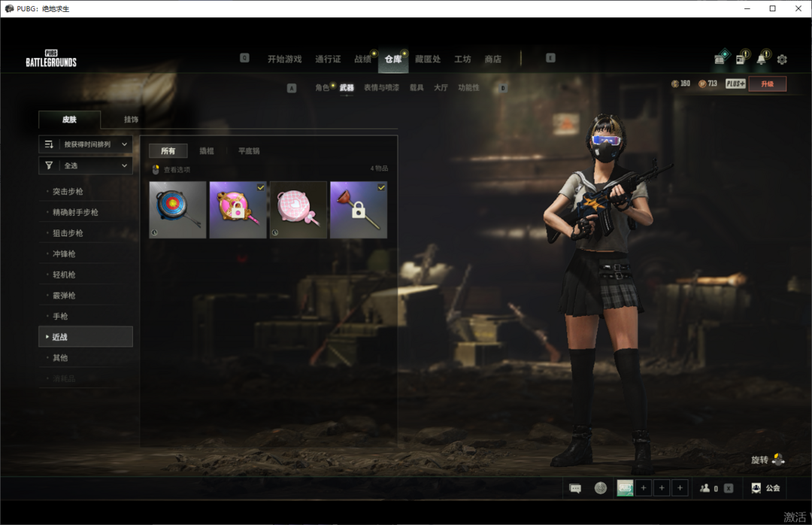Switch to the 商店 top menu tab
The height and width of the screenshot is (525, 812).
tap(492, 59)
